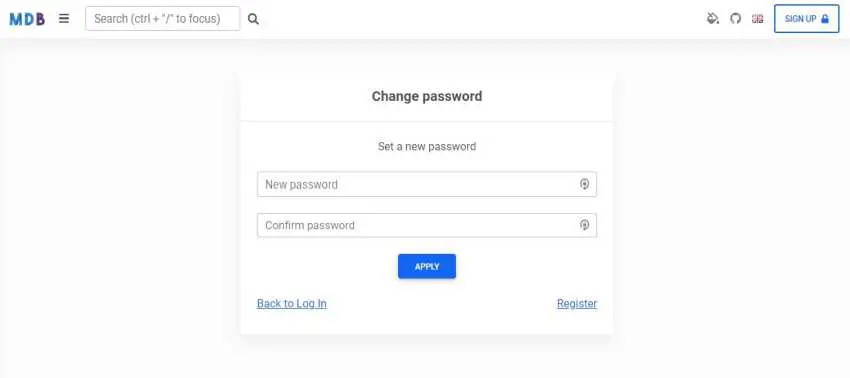Viewport: 850px width, 378px height.
Task: Open the UK flag language selector
Action: [757, 19]
